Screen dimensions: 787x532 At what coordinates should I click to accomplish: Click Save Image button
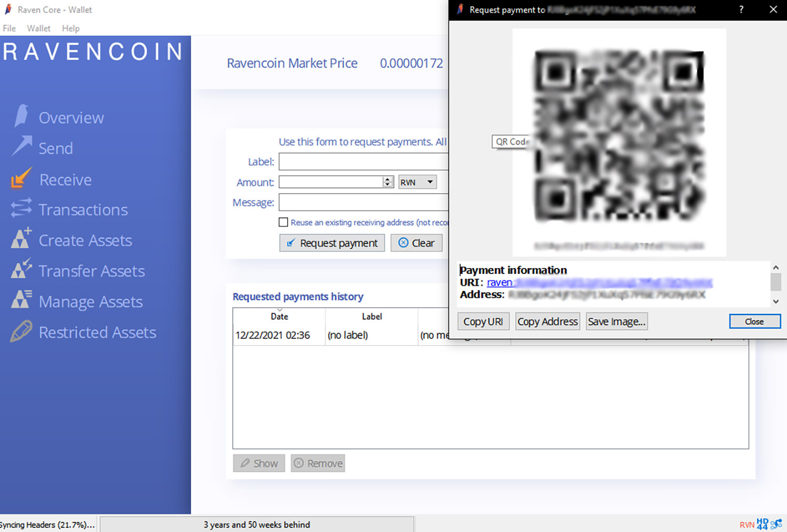pyautogui.click(x=617, y=322)
